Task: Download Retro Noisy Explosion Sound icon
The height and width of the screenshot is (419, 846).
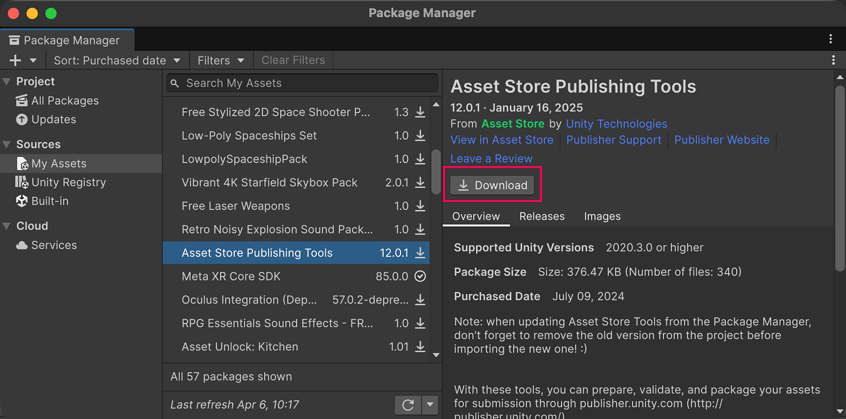Action: pos(420,229)
